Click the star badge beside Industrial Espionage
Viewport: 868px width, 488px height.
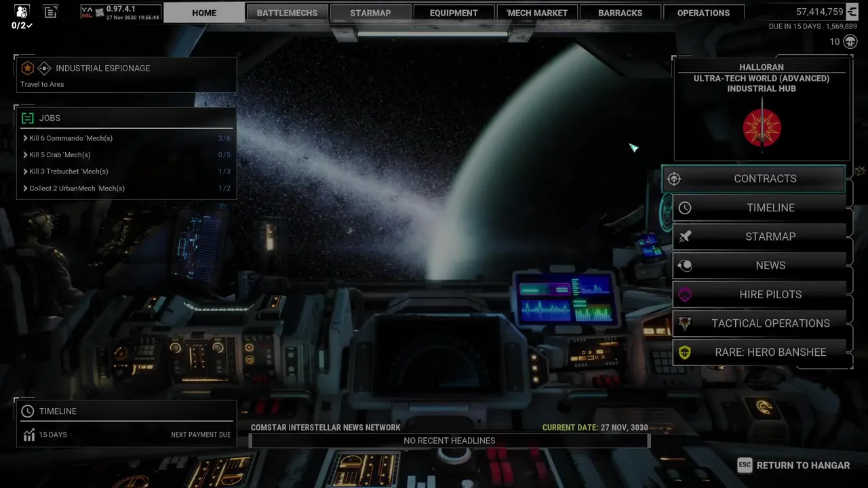(27, 68)
